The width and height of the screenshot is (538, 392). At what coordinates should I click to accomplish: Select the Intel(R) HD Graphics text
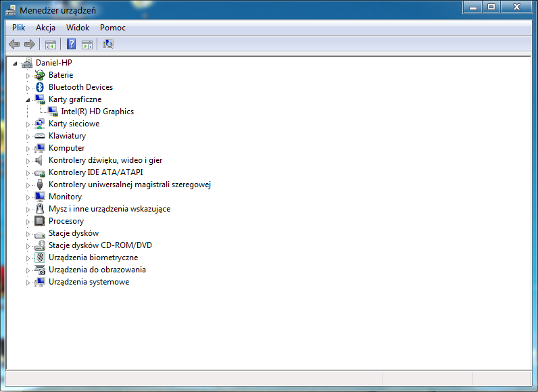[x=97, y=112]
